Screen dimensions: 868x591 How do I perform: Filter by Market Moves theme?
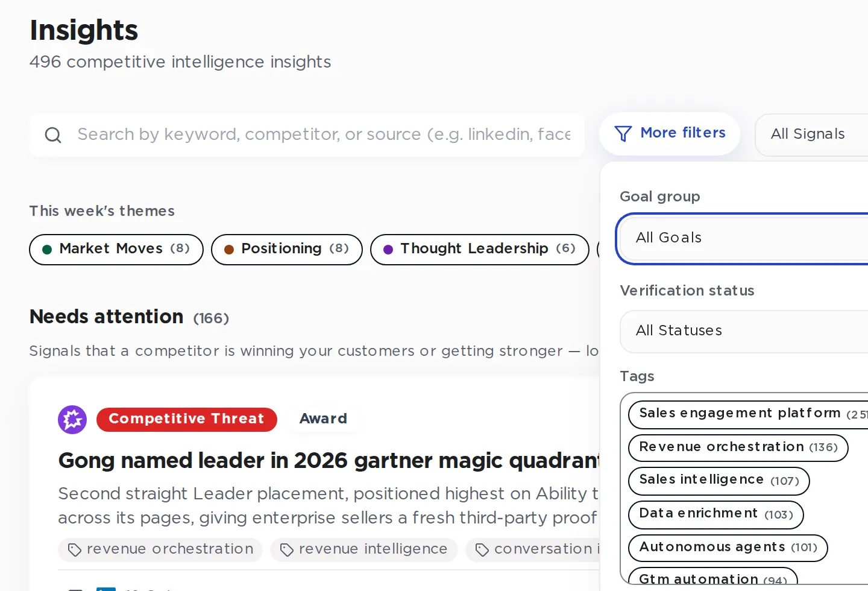[x=116, y=250]
